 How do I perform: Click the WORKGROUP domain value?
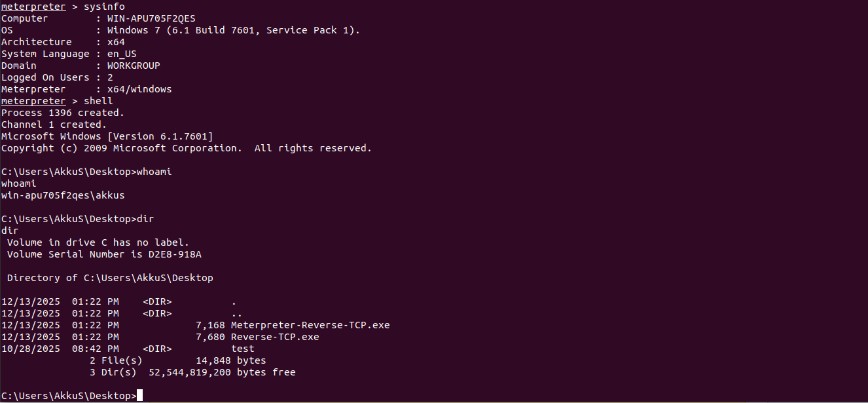click(x=134, y=66)
